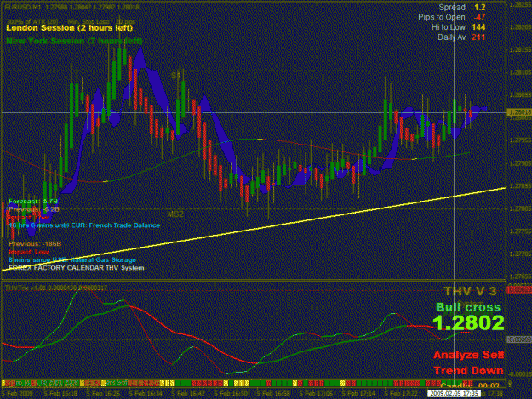The image size is (532, 399).
Task: Click the Bull cross signal text
Action: 468,307
